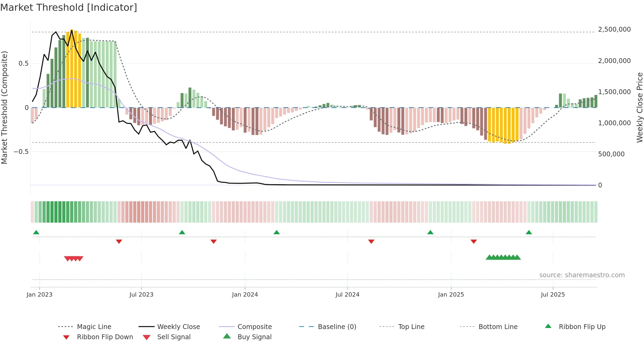Click the 500,000 price axis label

click(612, 154)
